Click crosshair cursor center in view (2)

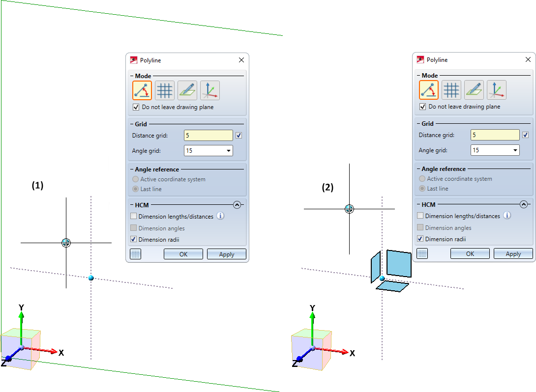click(349, 209)
